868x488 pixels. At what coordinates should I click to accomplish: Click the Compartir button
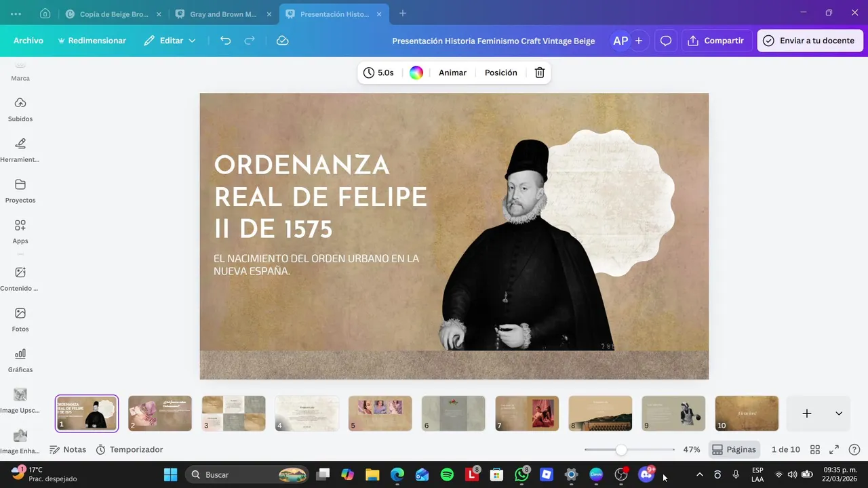[717, 41]
